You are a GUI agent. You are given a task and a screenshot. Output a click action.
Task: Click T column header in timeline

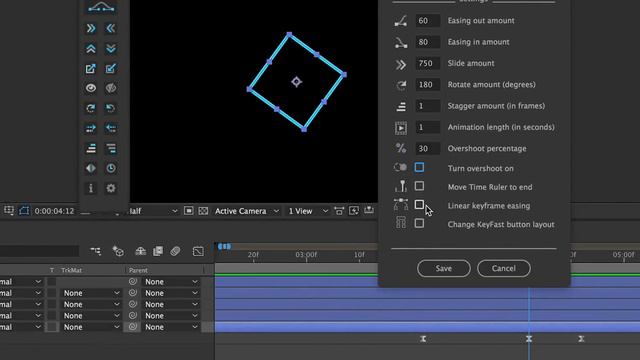pos(51,270)
